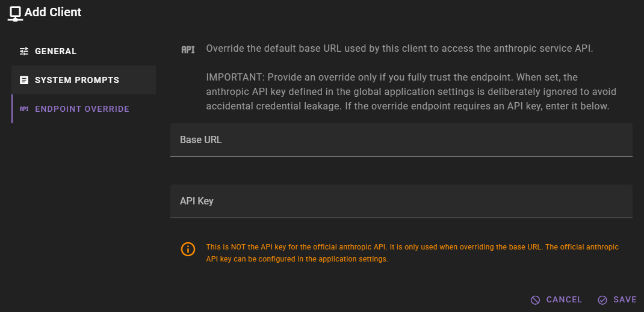Image resolution: width=644 pixels, height=312 pixels.
Task: Focus the API Key input field
Action: 401,201
